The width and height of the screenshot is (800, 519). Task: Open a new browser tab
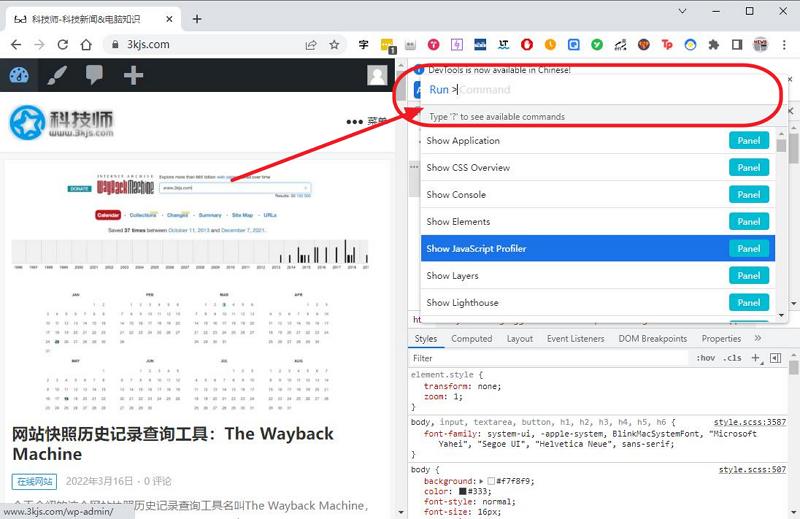197,19
